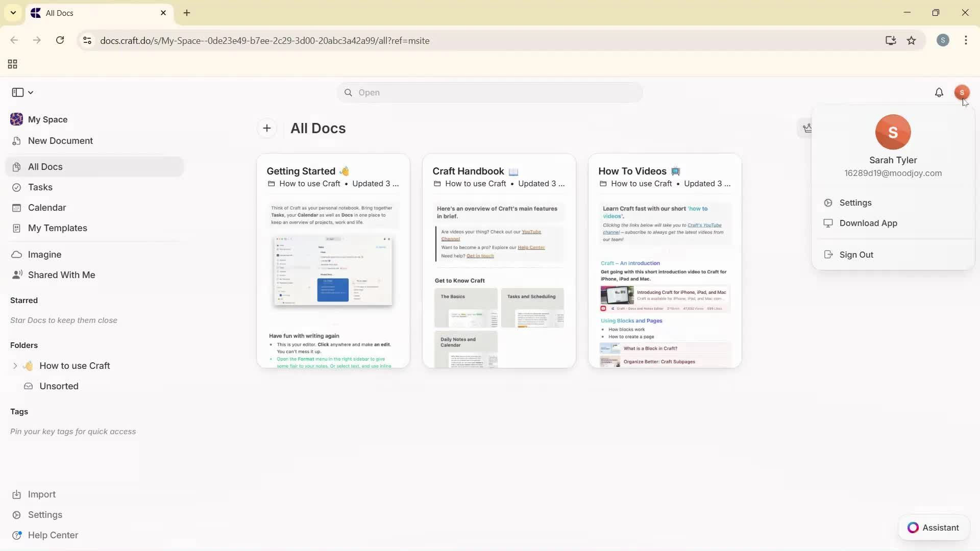Sign Out of the account
The height and width of the screenshot is (551, 980).
point(856,255)
